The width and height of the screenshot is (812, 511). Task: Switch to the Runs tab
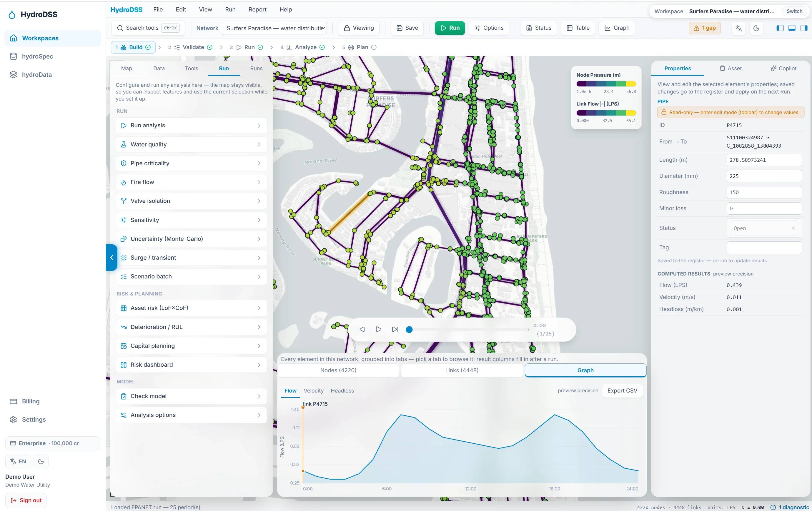pos(256,69)
